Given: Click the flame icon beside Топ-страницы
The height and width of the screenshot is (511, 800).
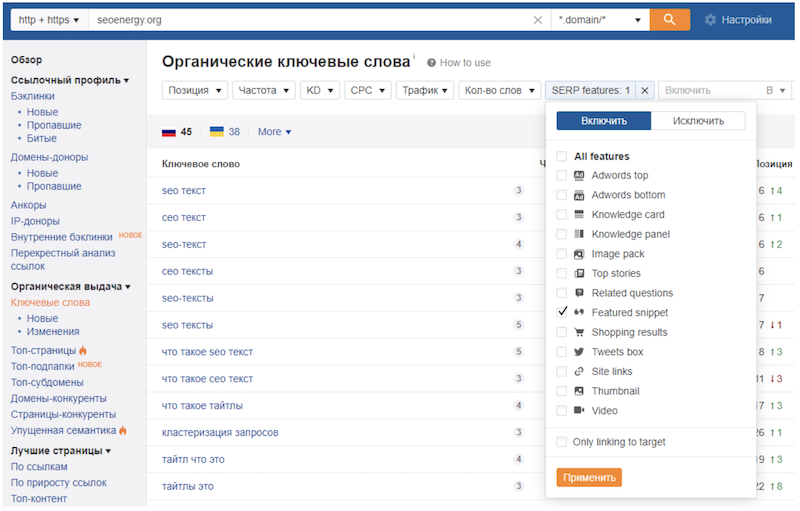Looking at the screenshot, I should tap(83, 350).
